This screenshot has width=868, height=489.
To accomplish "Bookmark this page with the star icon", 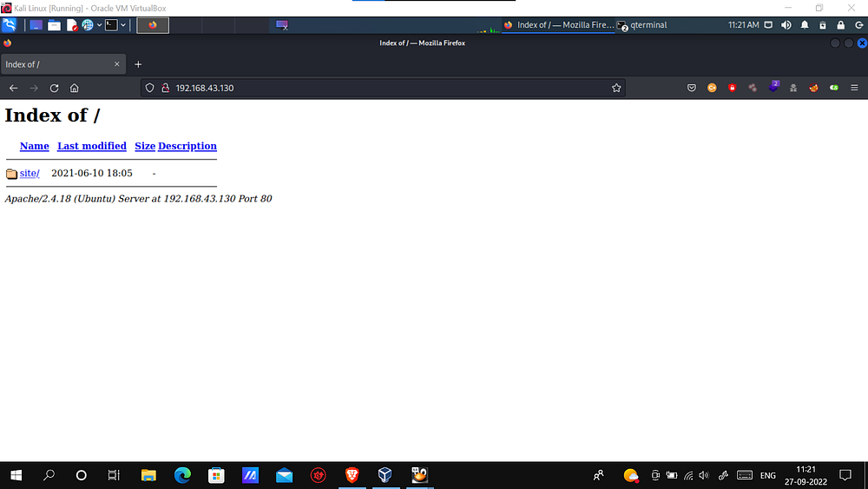I will 616,88.
